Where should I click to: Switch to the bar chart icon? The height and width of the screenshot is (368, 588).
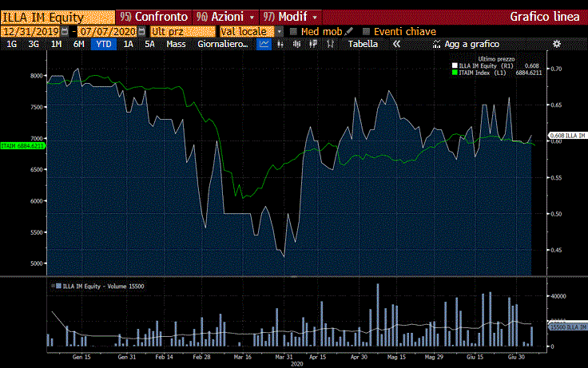tap(280, 44)
